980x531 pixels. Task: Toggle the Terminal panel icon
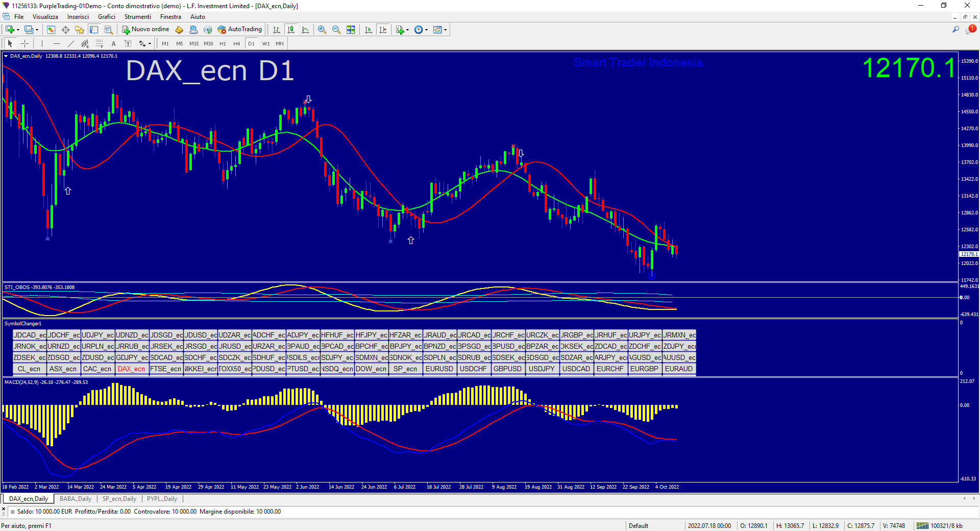[94, 30]
